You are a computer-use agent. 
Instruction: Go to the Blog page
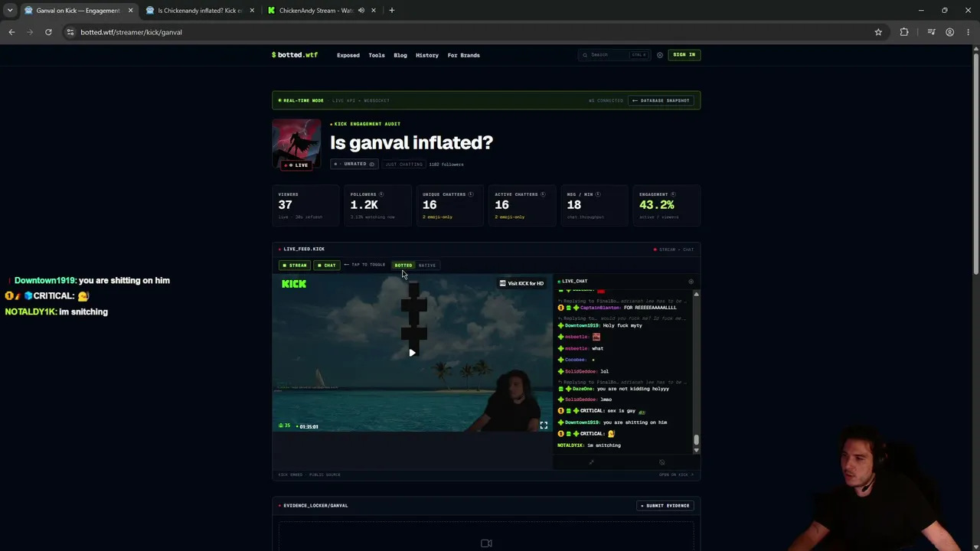pyautogui.click(x=400, y=55)
